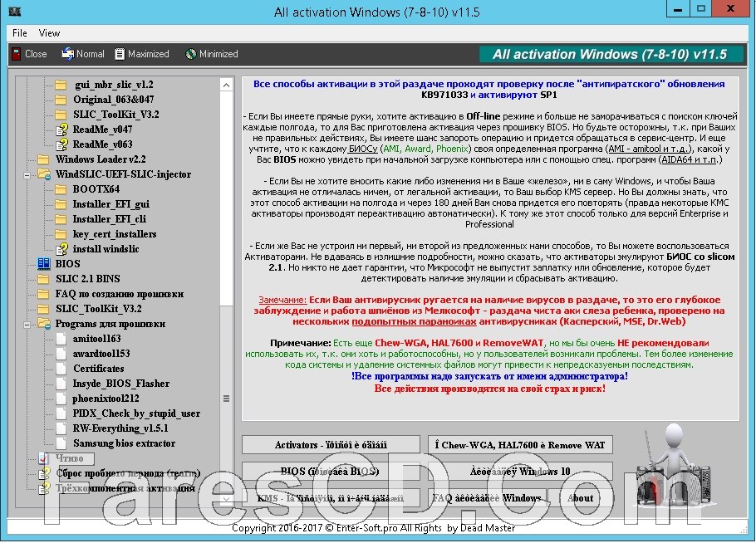The image size is (756, 543).
Task: Click the red Close icon in toolbar
Action: (x=17, y=54)
